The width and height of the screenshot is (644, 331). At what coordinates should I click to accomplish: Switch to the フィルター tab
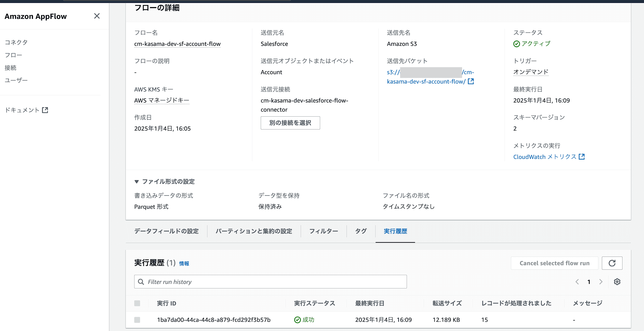click(324, 231)
